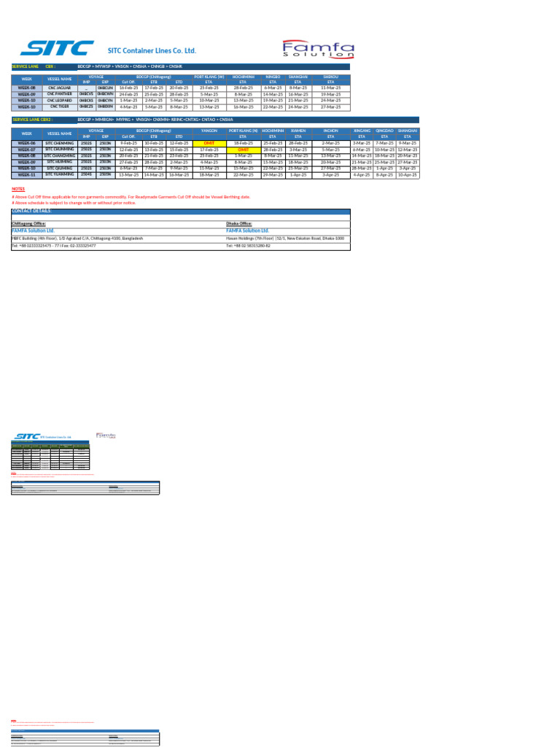Click the 'WEEK-08' cell in CNC JAGUAR row

click(27, 88)
